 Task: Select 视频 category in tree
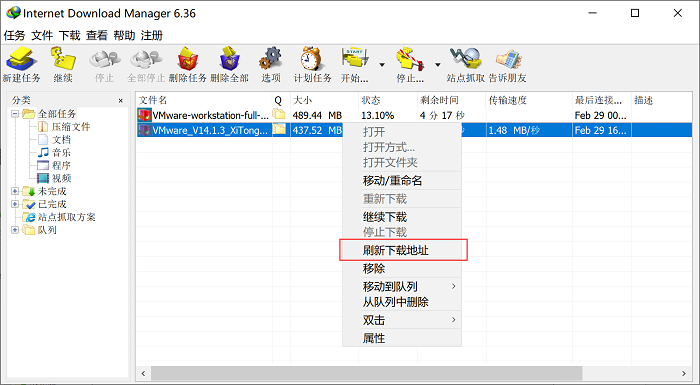coord(61,179)
